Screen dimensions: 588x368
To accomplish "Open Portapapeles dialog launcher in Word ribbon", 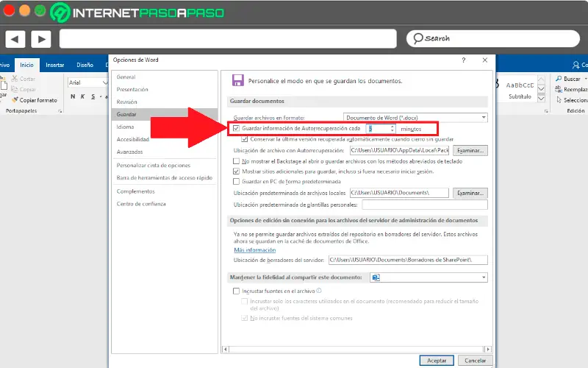I will point(60,111).
